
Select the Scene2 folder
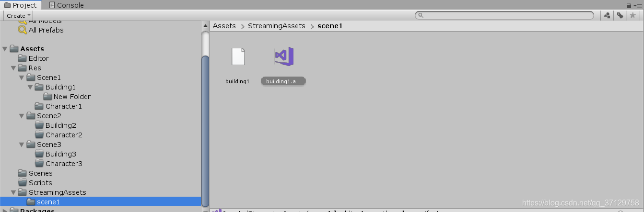pos(48,116)
